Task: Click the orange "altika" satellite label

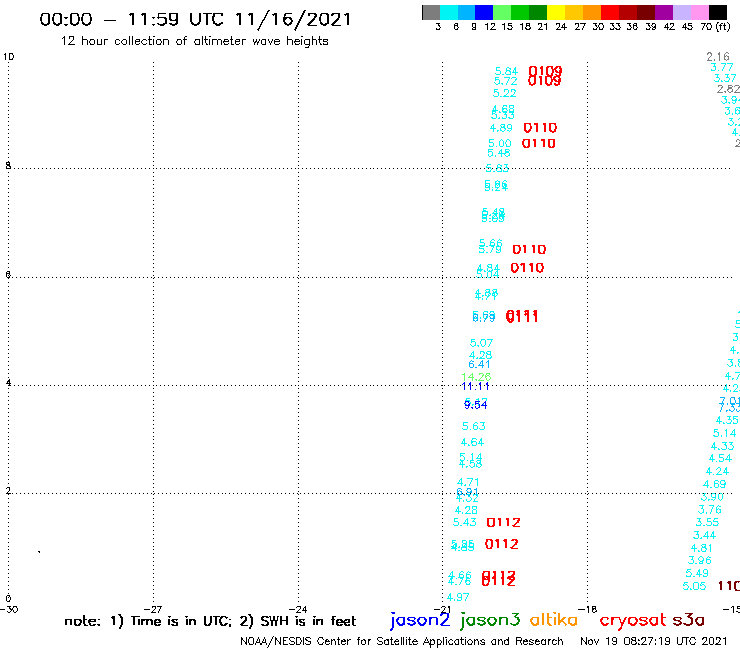Action: (x=554, y=619)
